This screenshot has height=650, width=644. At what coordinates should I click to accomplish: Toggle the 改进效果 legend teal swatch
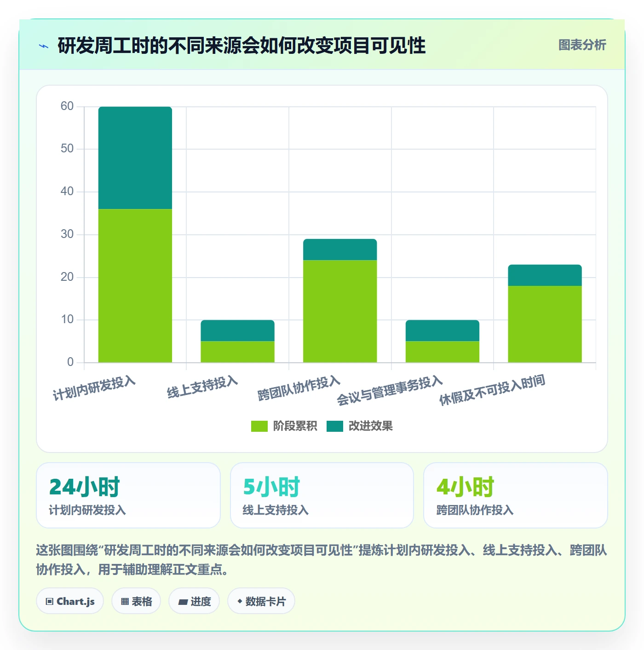(335, 426)
